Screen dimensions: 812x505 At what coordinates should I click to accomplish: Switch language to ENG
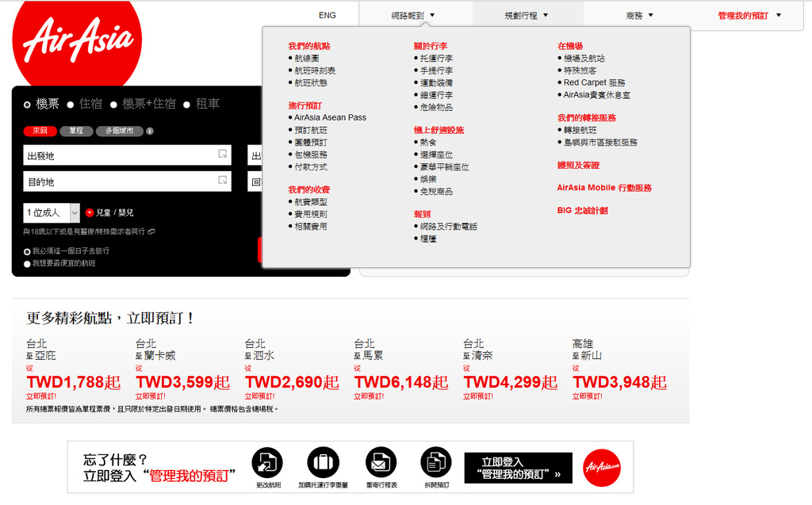click(327, 16)
